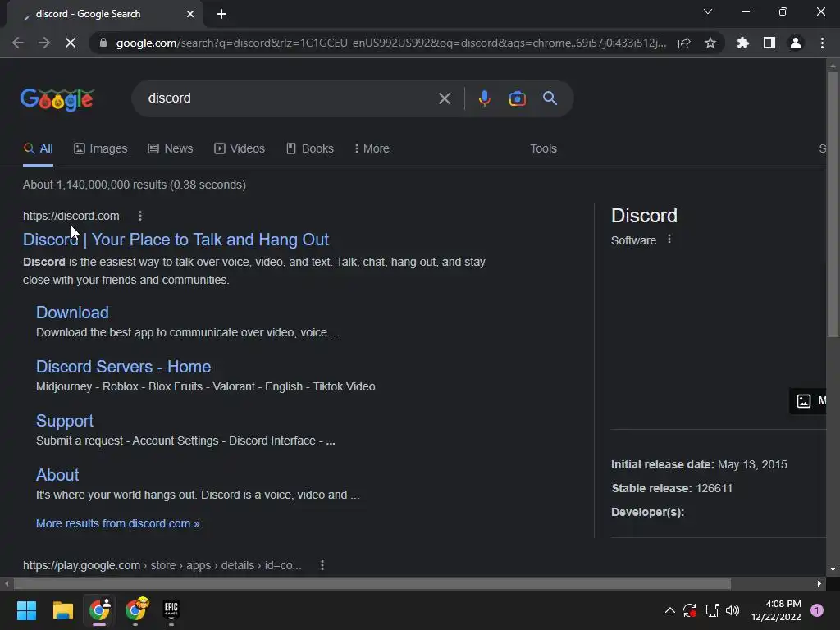Open the volume speaker tray icon

[x=733, y=610]
